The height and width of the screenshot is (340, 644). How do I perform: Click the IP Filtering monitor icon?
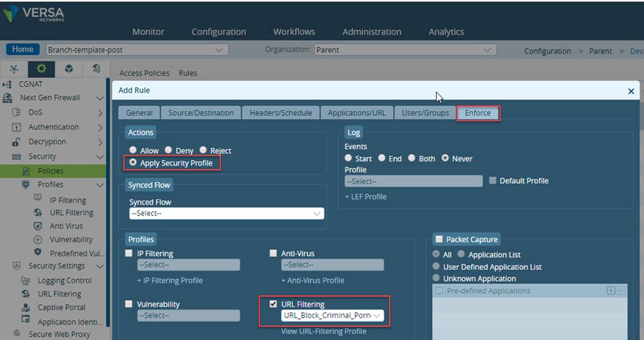click(x=38, y=198)
